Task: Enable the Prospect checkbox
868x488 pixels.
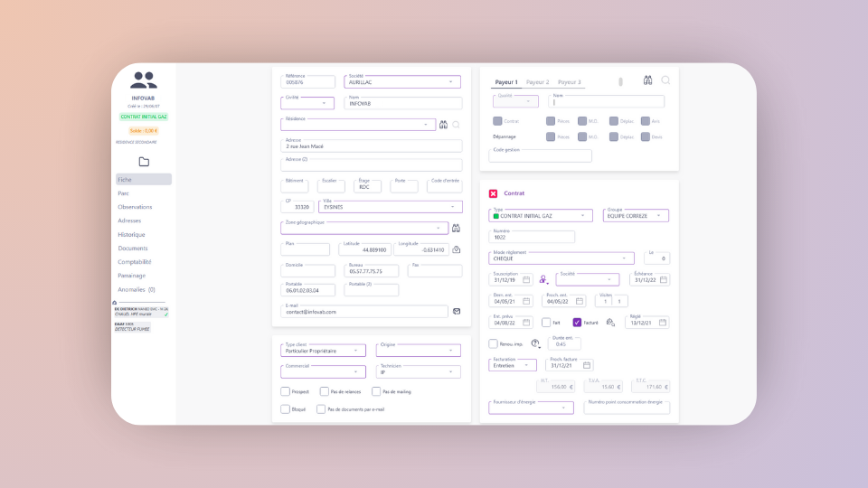Action: [286, 391]
